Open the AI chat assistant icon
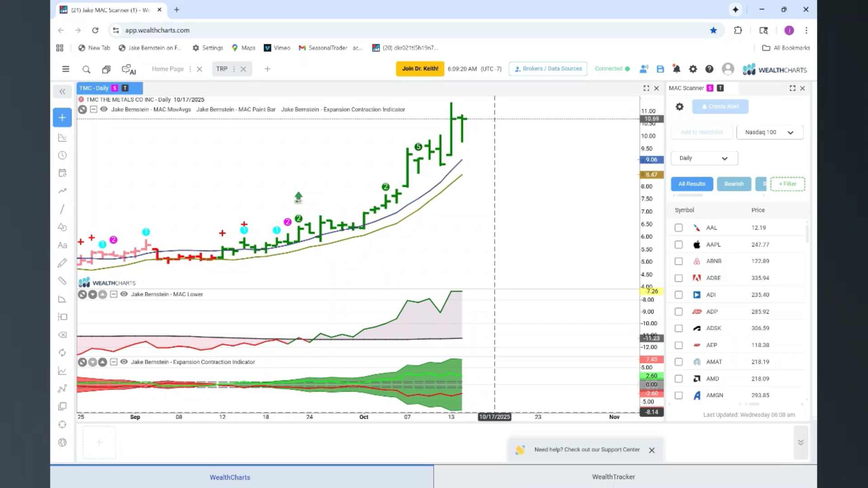Viewport: 868px width, 488px height. coord(129,69)
